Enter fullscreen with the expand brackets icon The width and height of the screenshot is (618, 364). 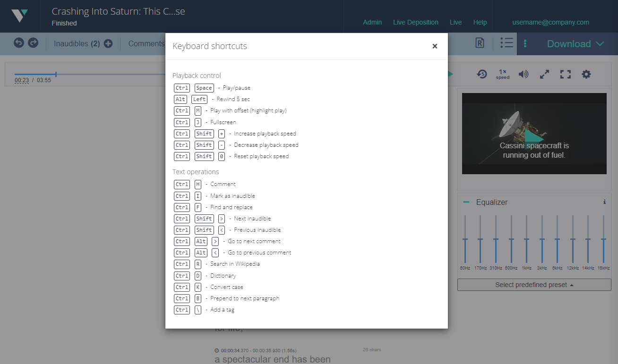click(x=565, y=74)
